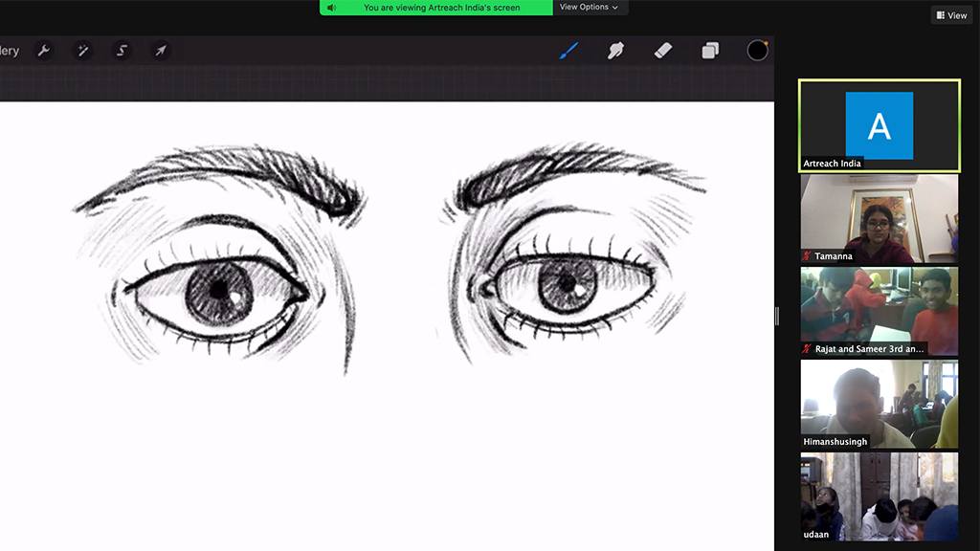Open Adjustments with the magic wand icon
Image resolution: width=980 pixels, height=551 pixels.
83,51
